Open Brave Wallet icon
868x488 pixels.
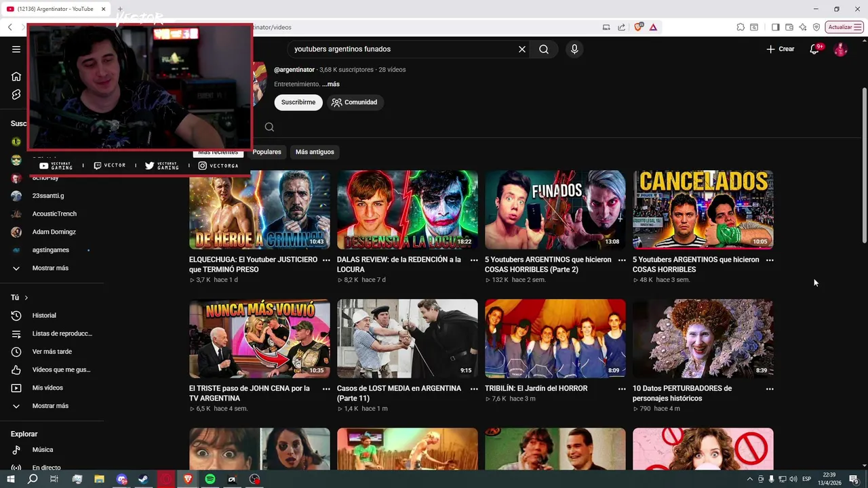pyautogui.click(x=789, y=27)
